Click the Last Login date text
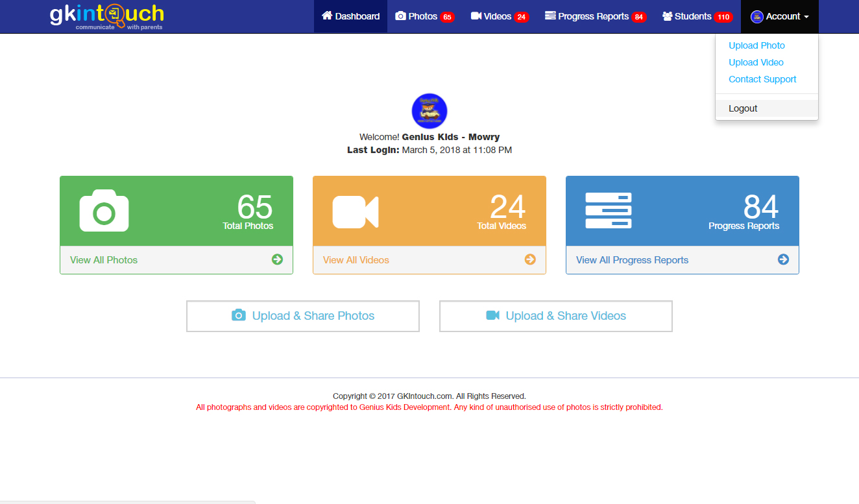This screenshot has height=504, width=859. coord(429,150)
